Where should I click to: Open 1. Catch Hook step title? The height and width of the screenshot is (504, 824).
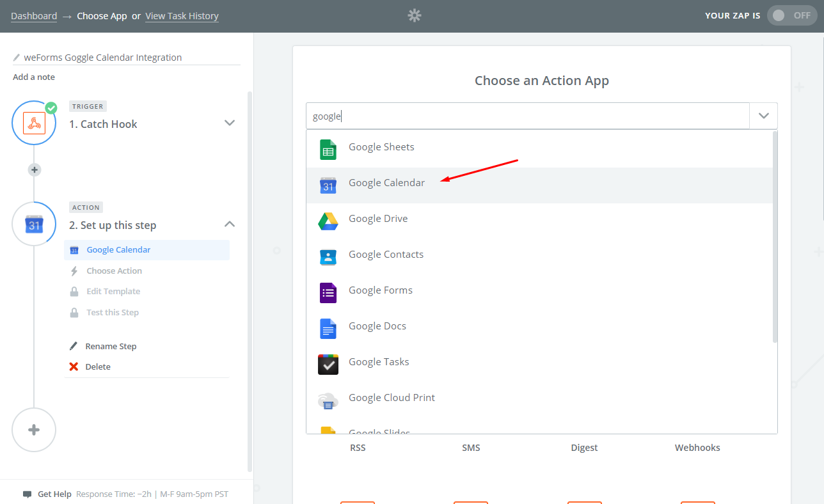[x=103, y=124]
